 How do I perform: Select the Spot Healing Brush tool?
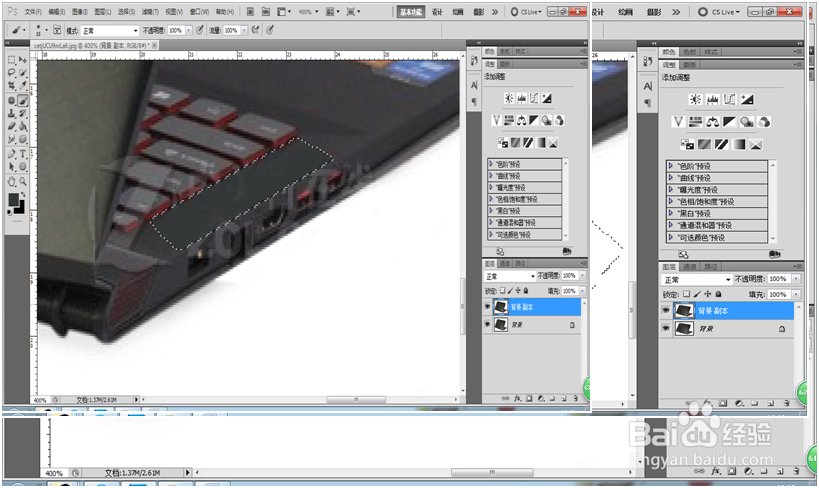pos(11,100)
